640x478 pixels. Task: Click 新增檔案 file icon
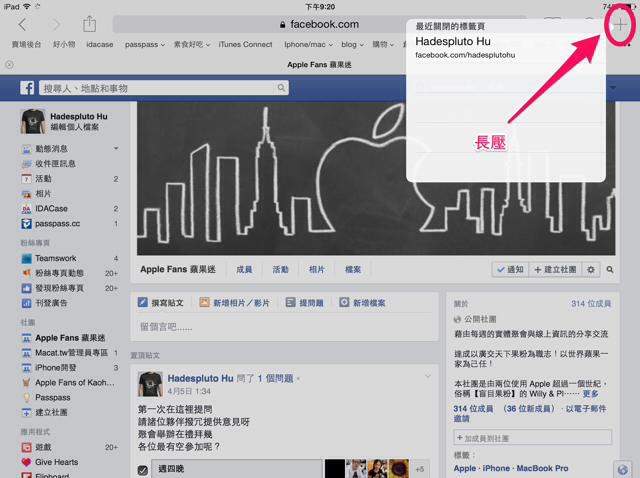pyautogui.click(x=344, y=302)
